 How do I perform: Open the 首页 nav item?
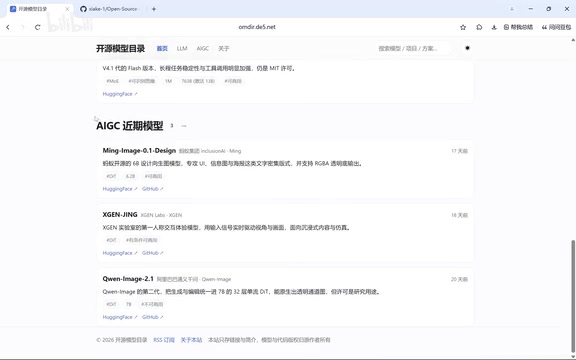tap(162, 48)
